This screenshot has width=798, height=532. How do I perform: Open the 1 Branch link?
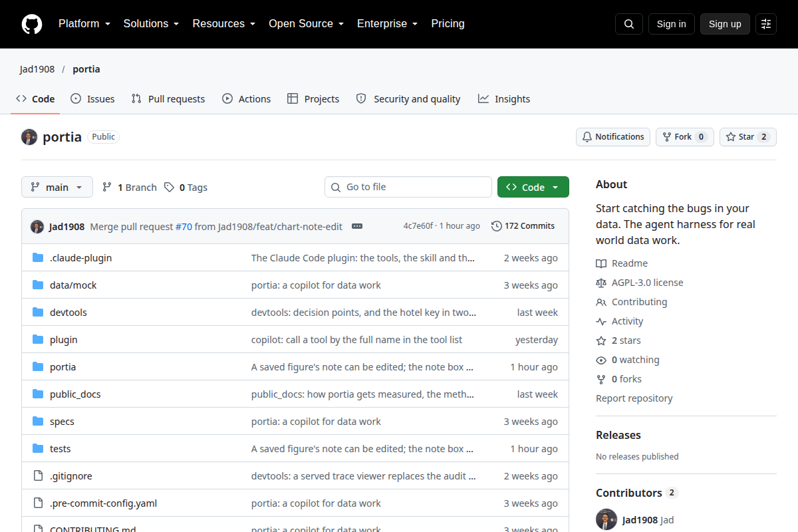point(129,188)
